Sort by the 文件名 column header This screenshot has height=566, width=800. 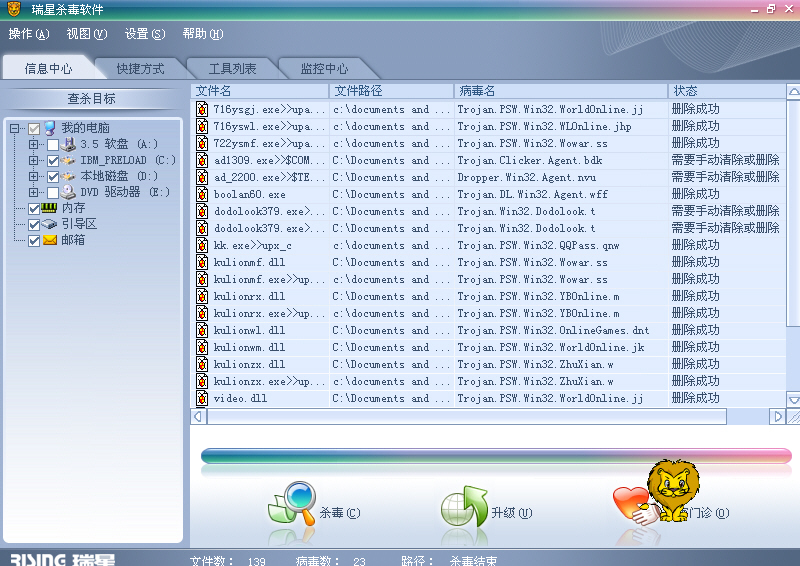tap(260, 91)
